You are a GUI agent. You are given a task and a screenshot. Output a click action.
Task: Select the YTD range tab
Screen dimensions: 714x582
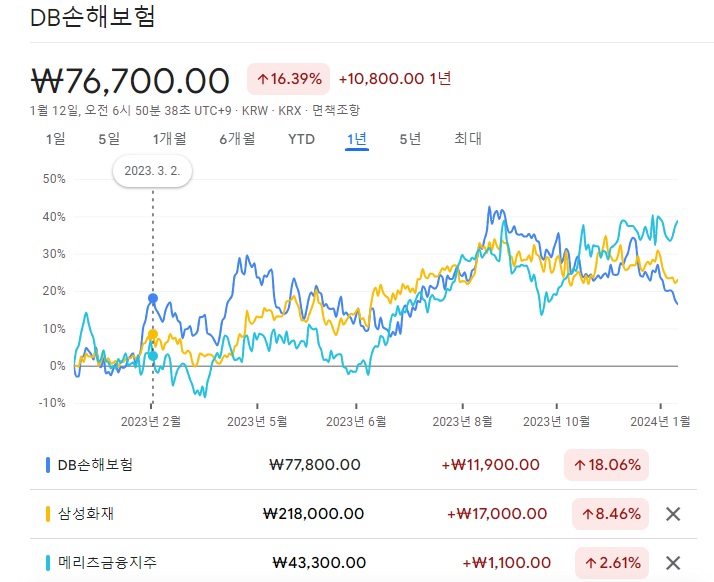(x=301, y=139)
